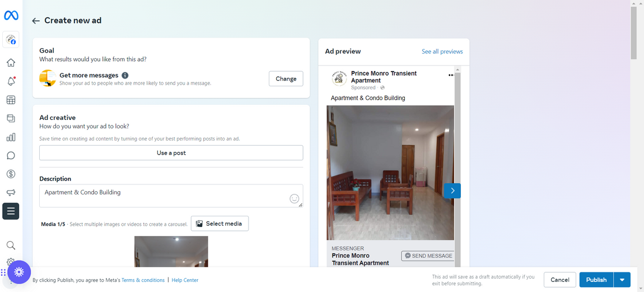
Task: Click the back arrow beside Create new ad
Action: pos(36,21)
